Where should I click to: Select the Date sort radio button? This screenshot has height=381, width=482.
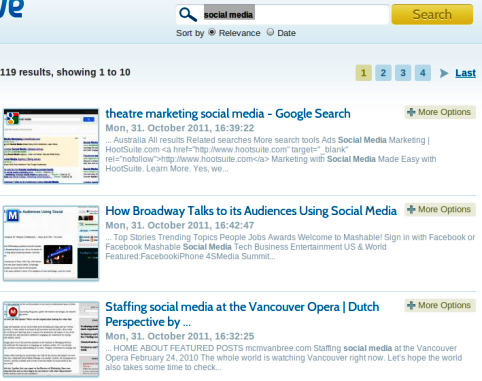(270, 32)
